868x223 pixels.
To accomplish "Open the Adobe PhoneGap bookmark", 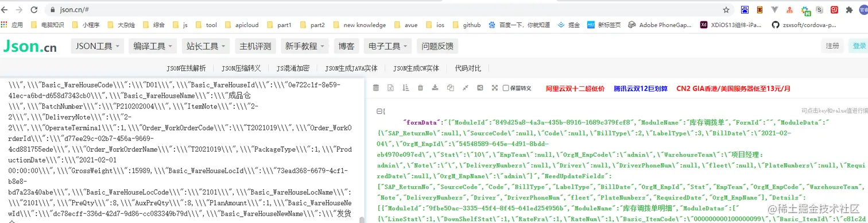I will (x=660, y=25).
